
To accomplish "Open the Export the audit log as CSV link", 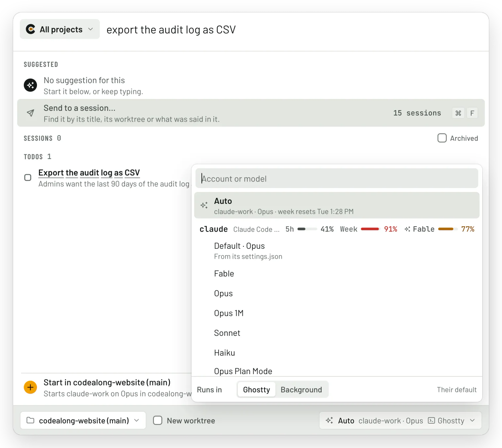I will pos(89,173).
